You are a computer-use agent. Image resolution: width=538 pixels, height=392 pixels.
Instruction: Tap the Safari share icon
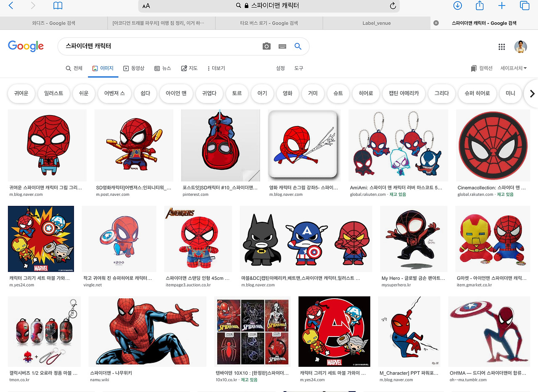[x=480, y=5]
